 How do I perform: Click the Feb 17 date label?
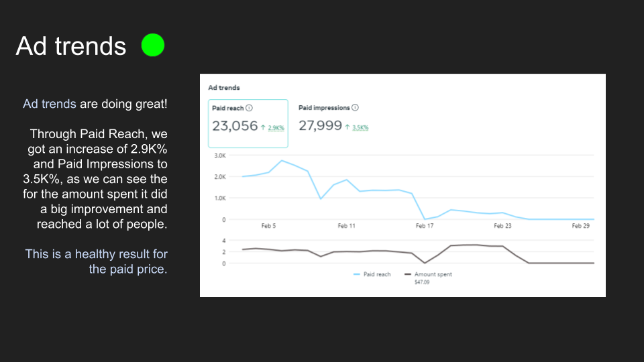[425, 226]
